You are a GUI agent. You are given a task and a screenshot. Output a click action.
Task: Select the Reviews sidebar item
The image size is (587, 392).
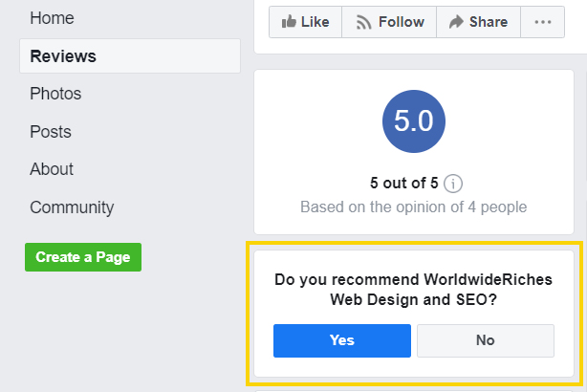click(x=130, y=56)
